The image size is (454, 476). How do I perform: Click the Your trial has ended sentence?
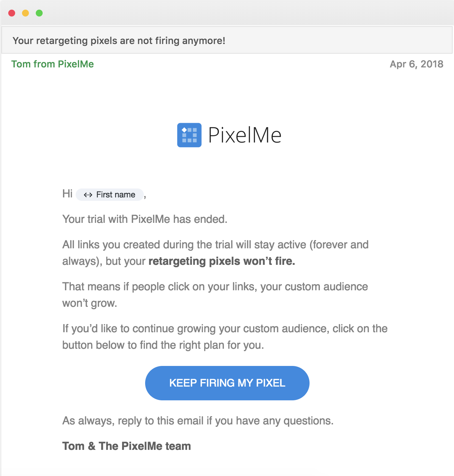coord(145,219)
